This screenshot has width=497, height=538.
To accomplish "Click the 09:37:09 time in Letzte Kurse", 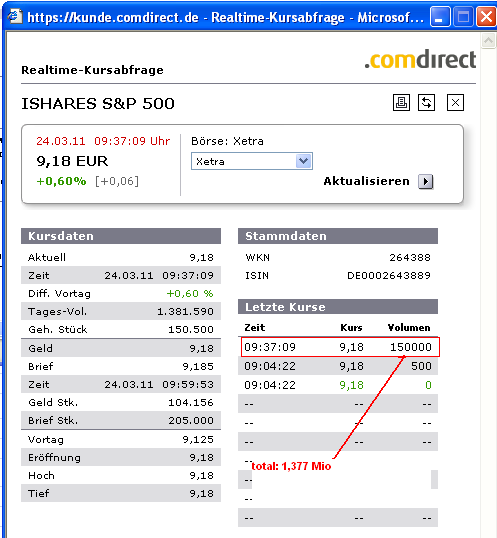I will 270,347.
